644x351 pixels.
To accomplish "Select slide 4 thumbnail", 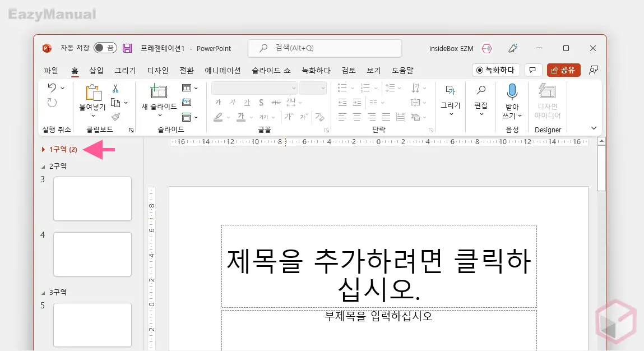I will pos(92,255).
